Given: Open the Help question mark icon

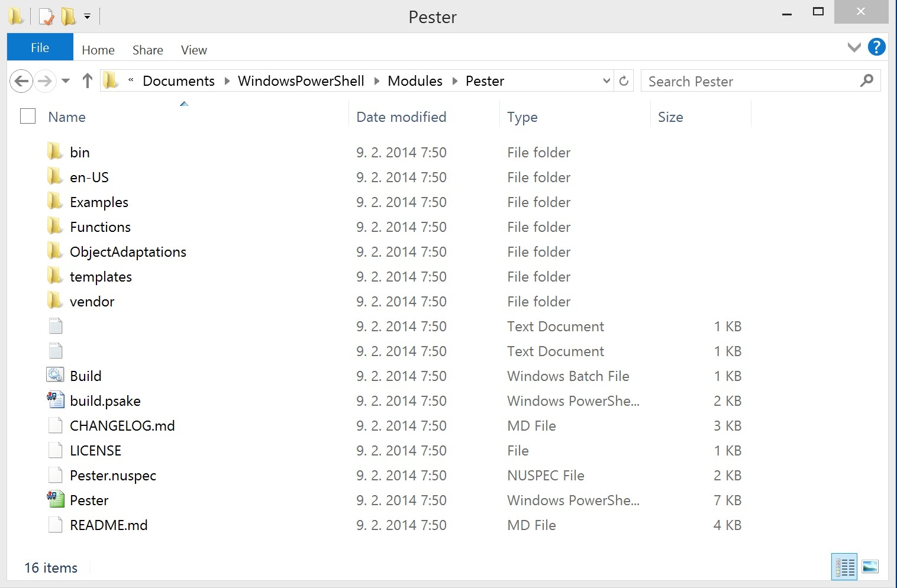Looking at the screenshot, I should [x=876, y=47].
